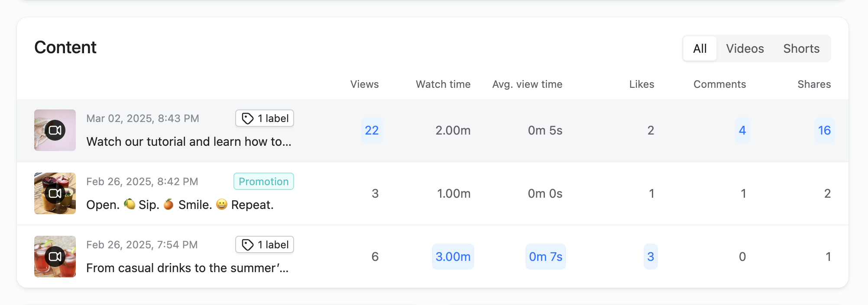The height and width of the screenshot is (305, 868).
Task: Sort by the Watch time column header
Action: tap(443, 84)
